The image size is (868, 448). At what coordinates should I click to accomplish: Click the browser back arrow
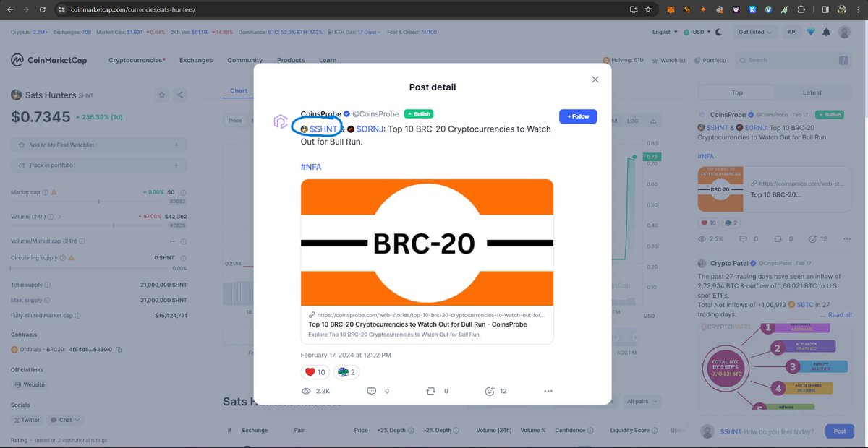tap(11, 9)
